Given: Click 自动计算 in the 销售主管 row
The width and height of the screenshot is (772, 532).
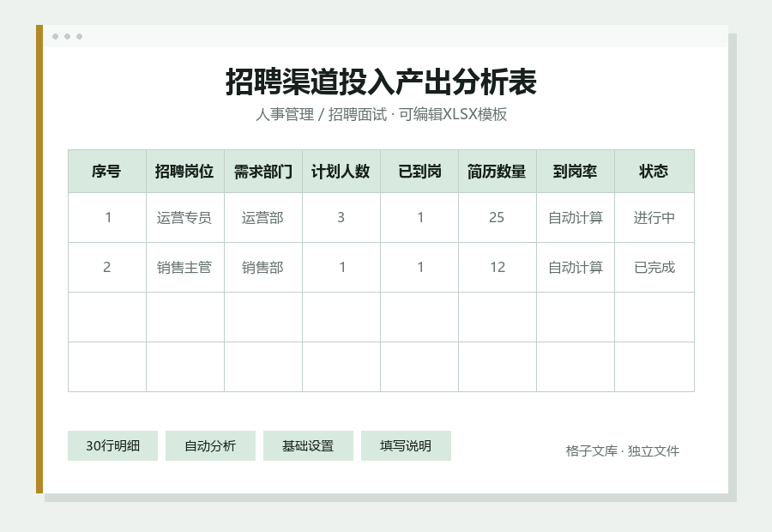Looking at the screenshot, I should [x=576, y=267].
